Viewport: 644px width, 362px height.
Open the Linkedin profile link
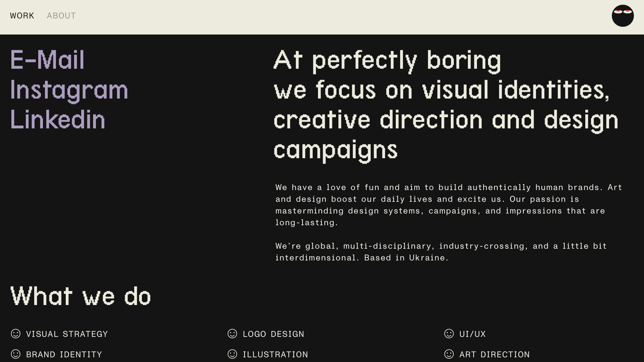coord(58,120)
